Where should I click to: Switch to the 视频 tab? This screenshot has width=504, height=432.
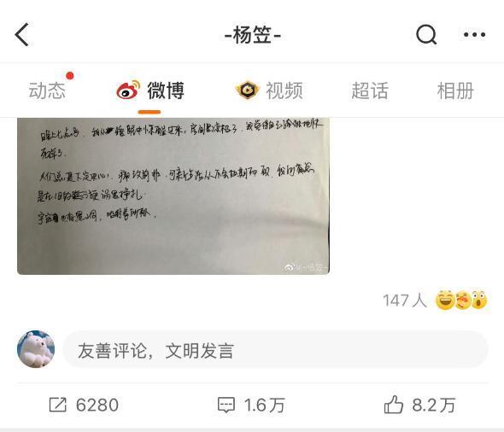284,90
